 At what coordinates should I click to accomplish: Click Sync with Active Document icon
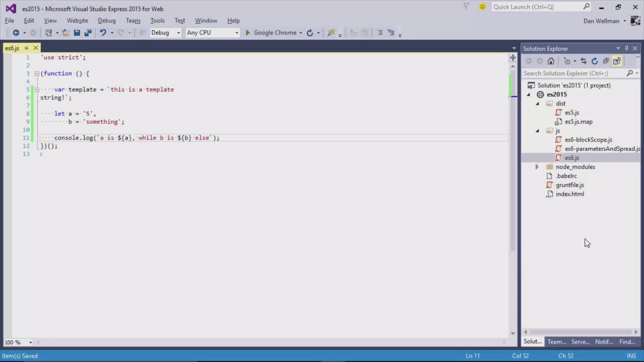click(584, 61)
